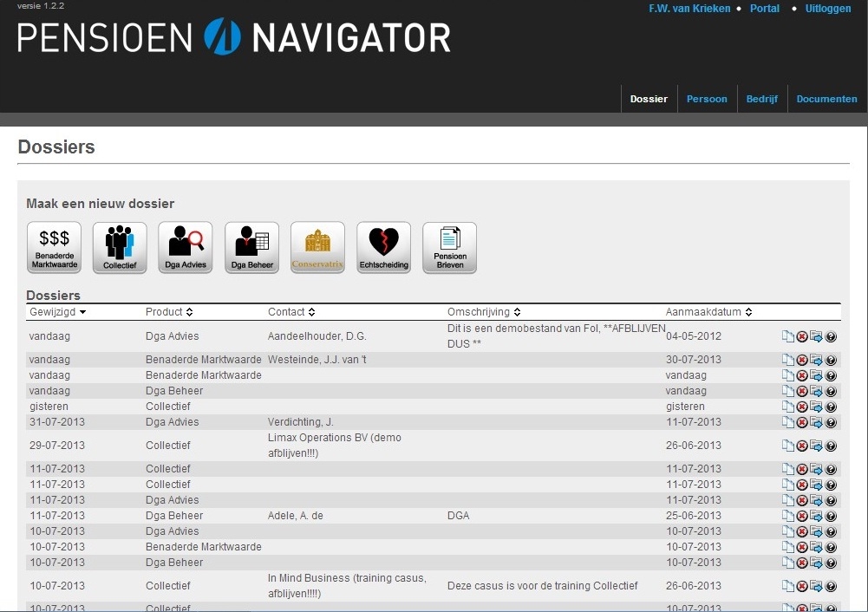
Task: Sort dossiers by the Omschrijving column
Action: 484,312
